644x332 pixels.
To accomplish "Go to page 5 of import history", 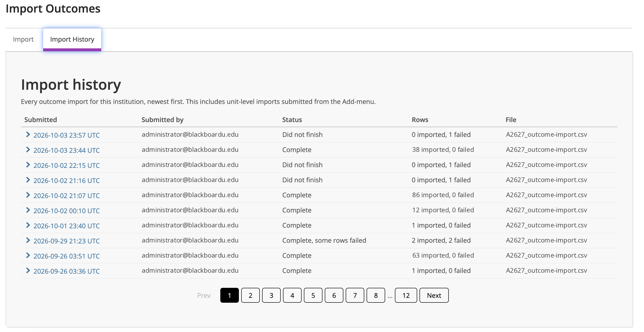I will [313, 295].
